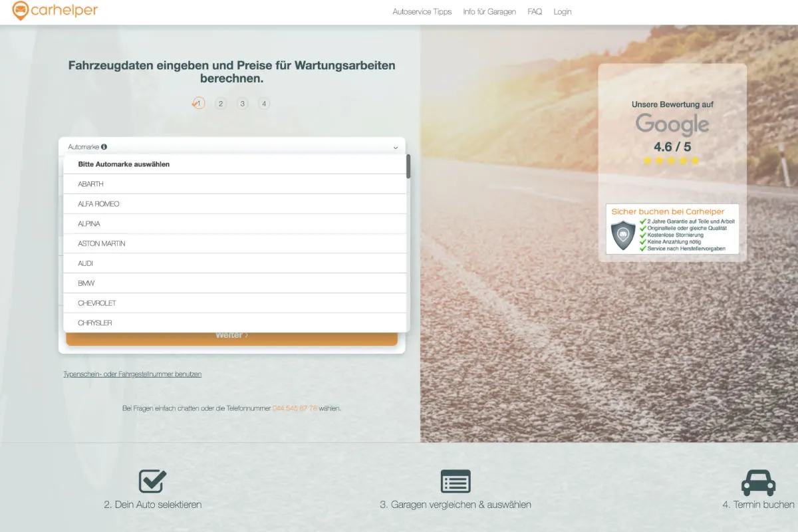798x532 pixels.
Task: Select ALFA ROMEO from the brand list
Action: 235,204
